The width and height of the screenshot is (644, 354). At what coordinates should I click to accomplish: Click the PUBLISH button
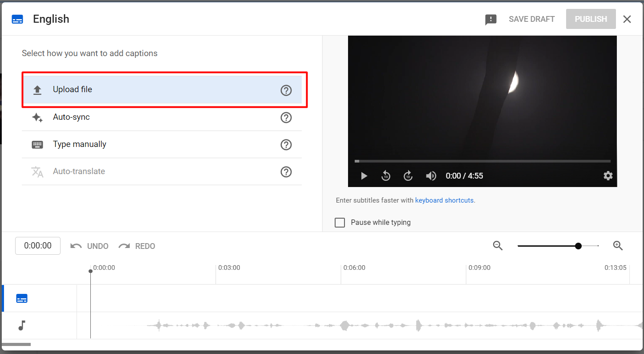591,19
